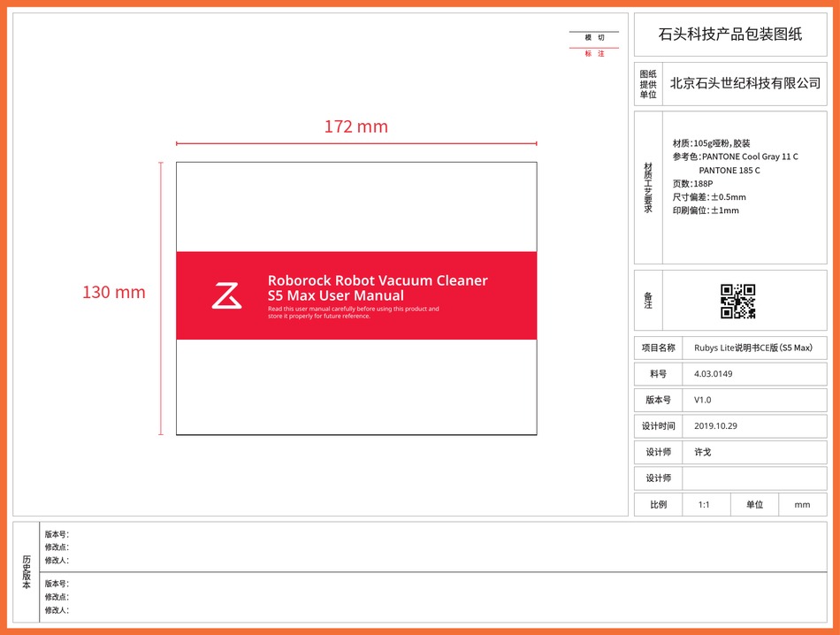Viewport: 840px width, 635px height.
Task: Click the empty second 设计师 field
Action: click(x=754, y=478)
